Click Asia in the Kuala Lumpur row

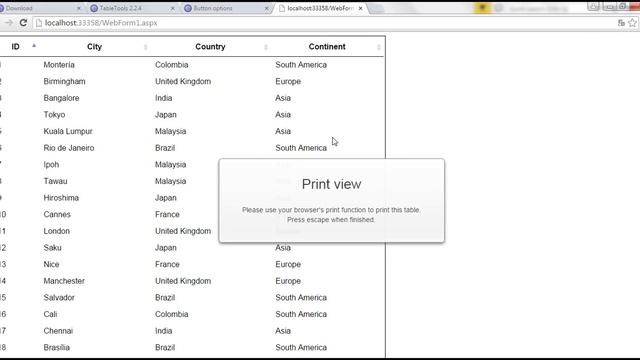283,131
